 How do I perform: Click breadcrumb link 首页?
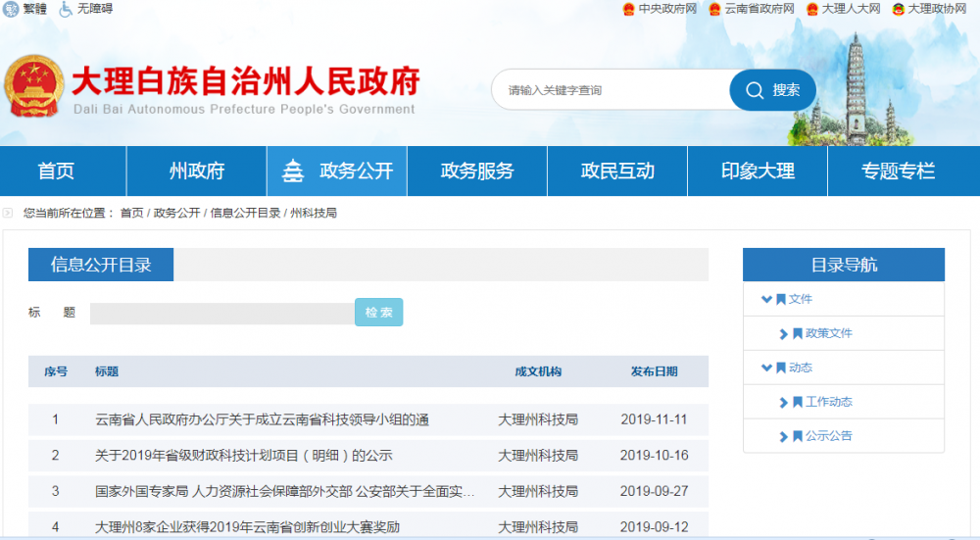click(x=131, y=213)
